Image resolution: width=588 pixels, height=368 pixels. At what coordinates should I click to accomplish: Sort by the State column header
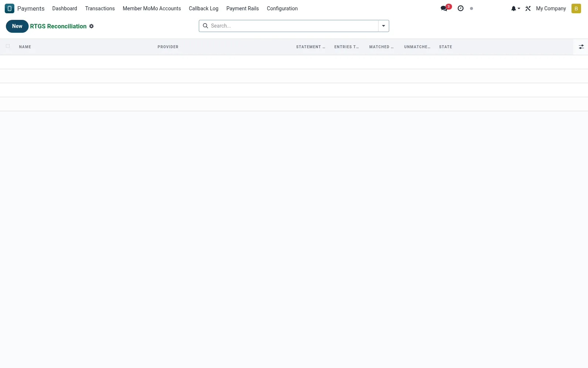(x=446, y=47)
